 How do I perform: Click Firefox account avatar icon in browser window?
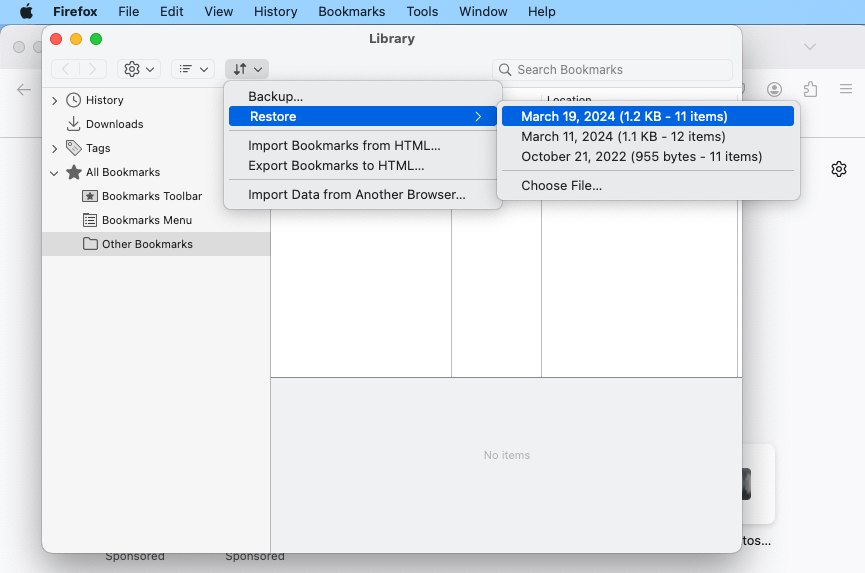pyautogui.click(x=774, y=89)
